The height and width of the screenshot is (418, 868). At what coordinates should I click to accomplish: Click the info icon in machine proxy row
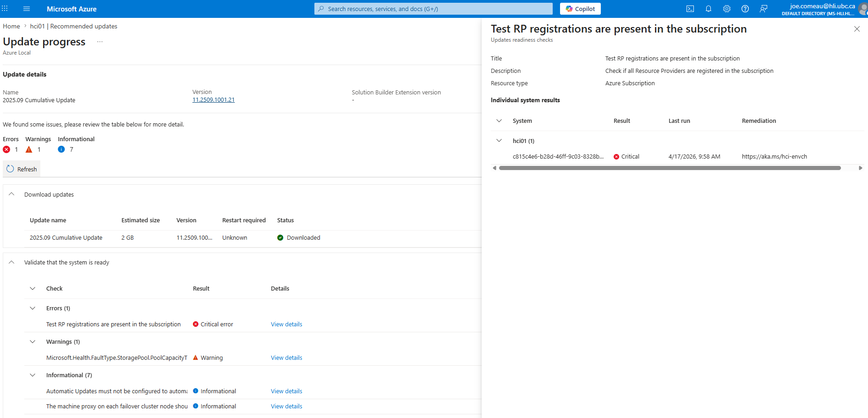tap(196, 406)
